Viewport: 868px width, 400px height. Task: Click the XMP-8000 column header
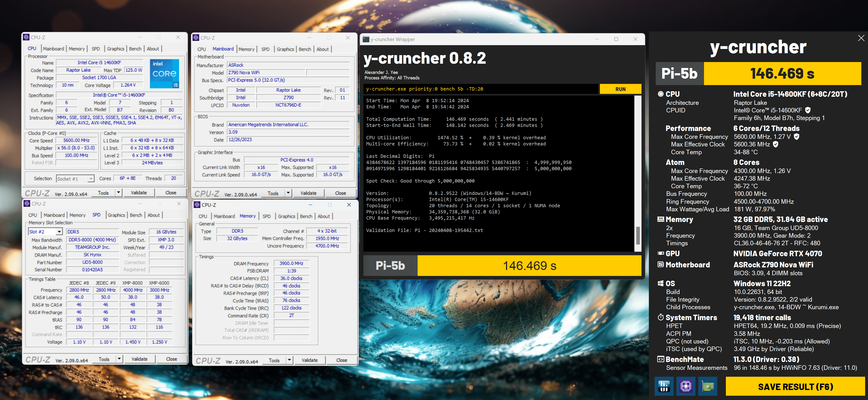point(132,283)
